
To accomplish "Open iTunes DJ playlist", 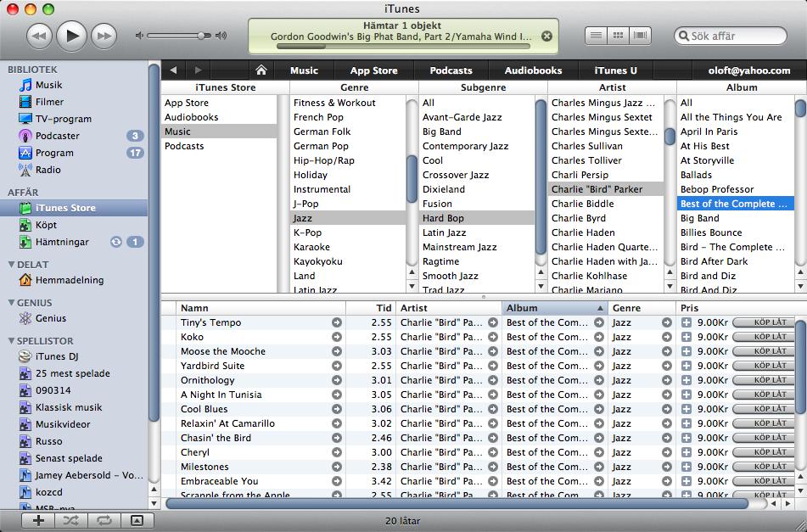I will click(x=74, y=356).
